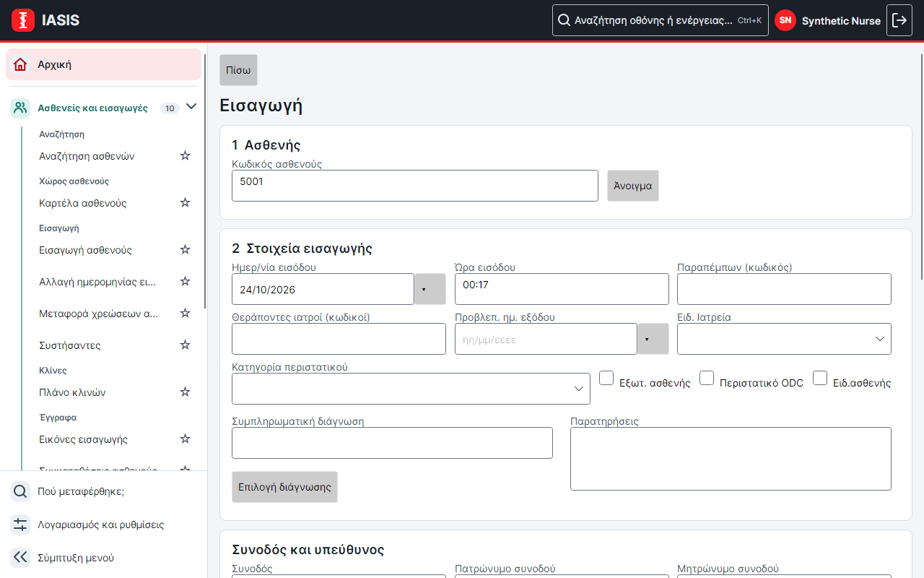Click the Άνοιγμα button
Viewport: 924px width, 578px height.
click(x=632, y=186)
